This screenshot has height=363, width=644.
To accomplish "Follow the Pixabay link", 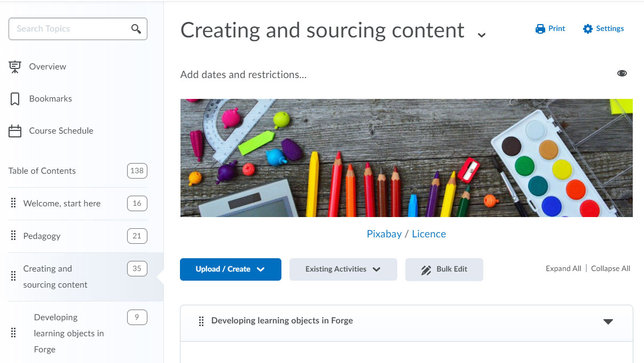I will tap(384, 234).
